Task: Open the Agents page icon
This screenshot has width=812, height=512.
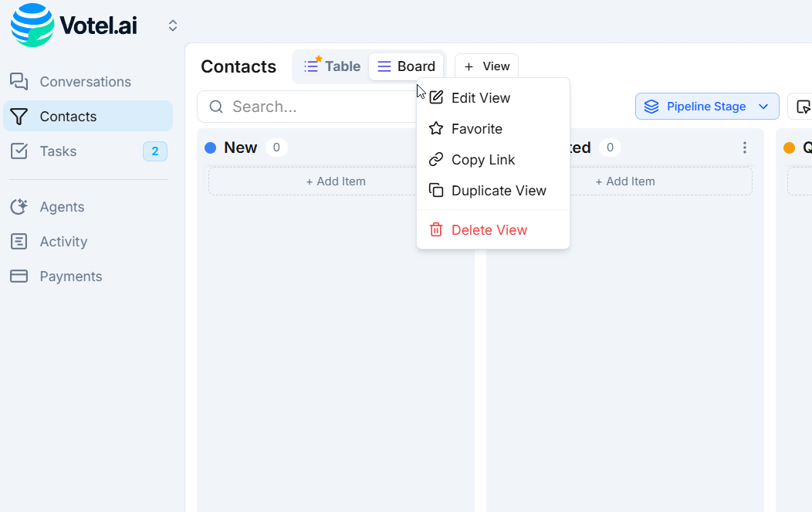Action: click(19, 207)
